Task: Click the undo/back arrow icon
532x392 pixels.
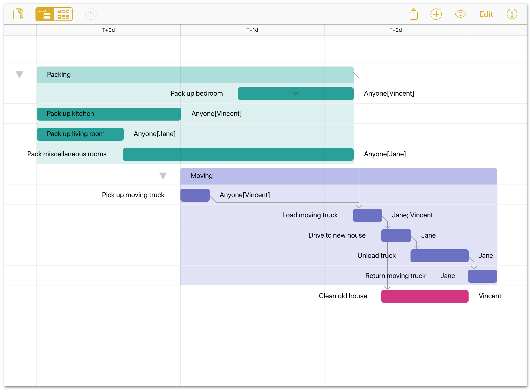Action: 91,14
